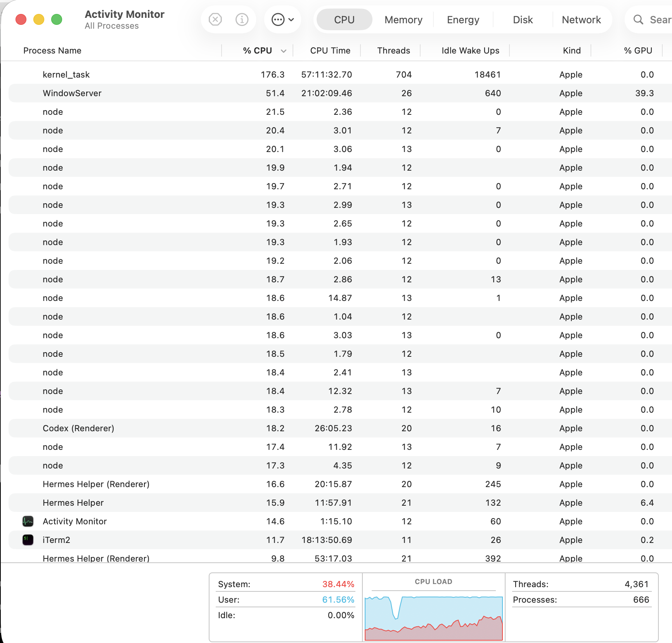Select node process with 21.5 % CPU
This screenshot has width=672, height=643.
pos(340,112)
